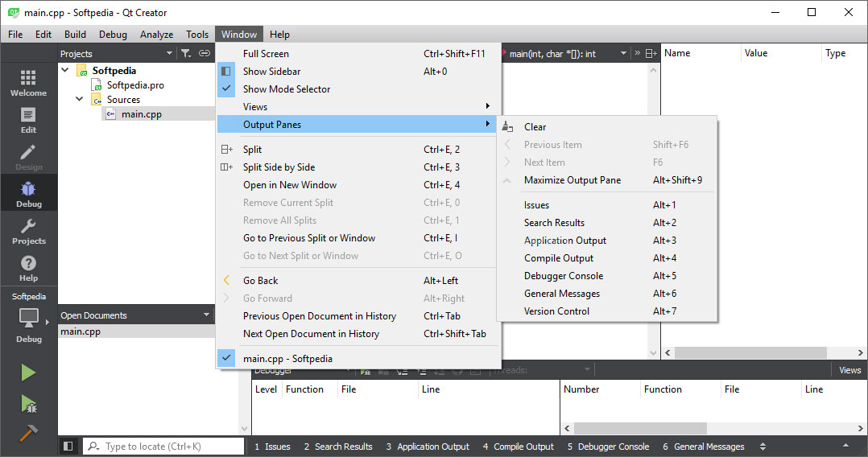Select Split Side by Side
Screen dimensions: 868x457
click(279, 167)
